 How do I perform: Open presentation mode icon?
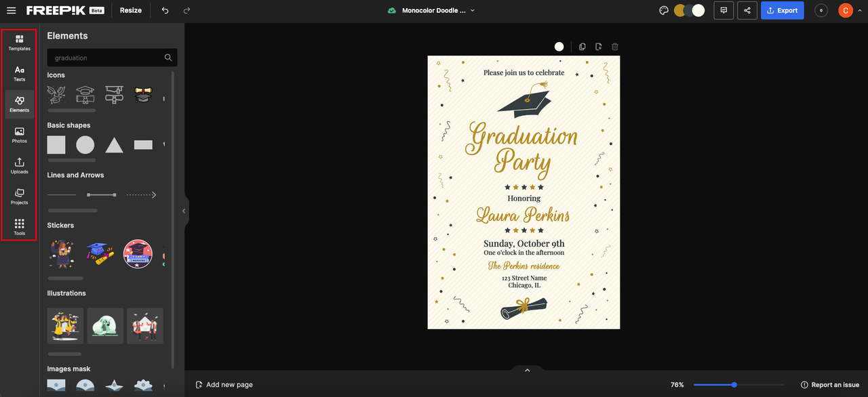coord(724,10)
